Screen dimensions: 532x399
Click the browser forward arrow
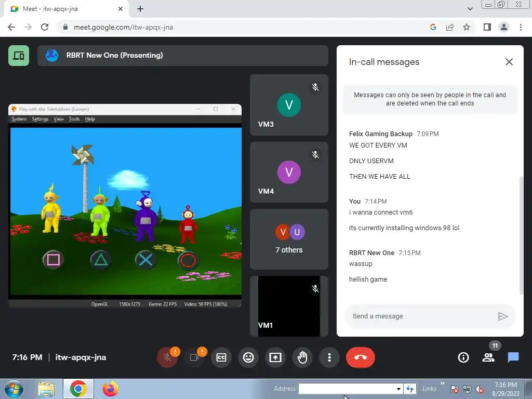pos(28,27)
